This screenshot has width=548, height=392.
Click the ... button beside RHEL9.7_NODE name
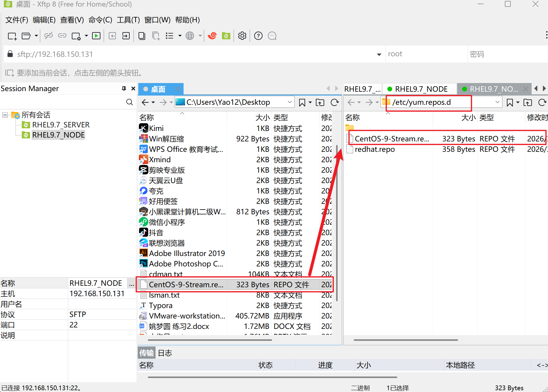tap(132, 283)
